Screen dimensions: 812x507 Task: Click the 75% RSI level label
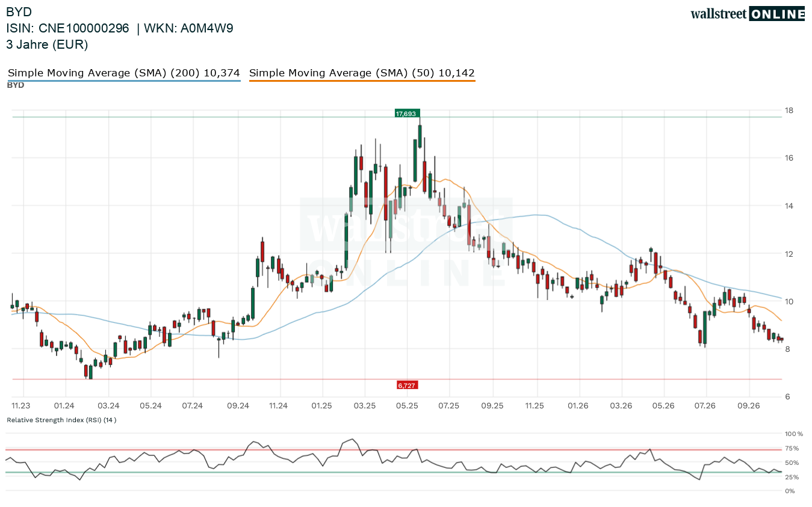pyautogui.click(x=792, y=448)
